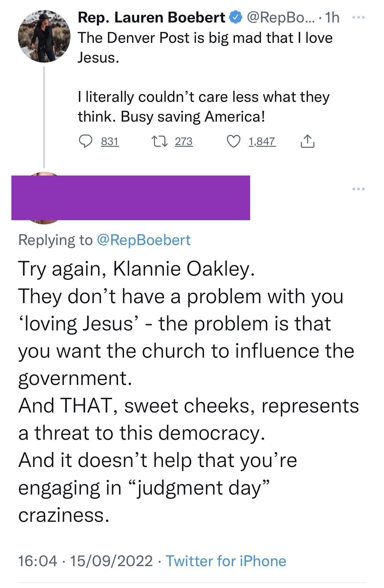
Task: Tap the Rep. Lauren Boebert display name
Action: click(152, 18)
